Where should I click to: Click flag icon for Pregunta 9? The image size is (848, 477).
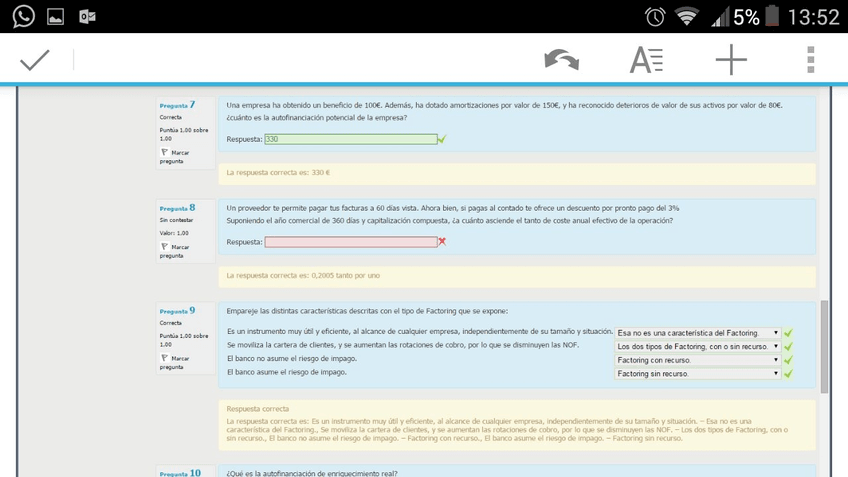(x=164, y=358)
